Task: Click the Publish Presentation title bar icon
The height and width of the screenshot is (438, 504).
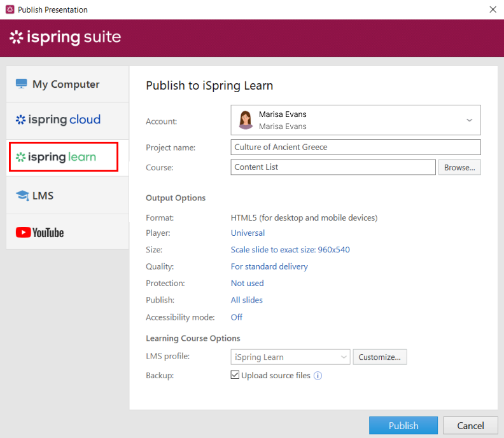Action: pos(10,10)
